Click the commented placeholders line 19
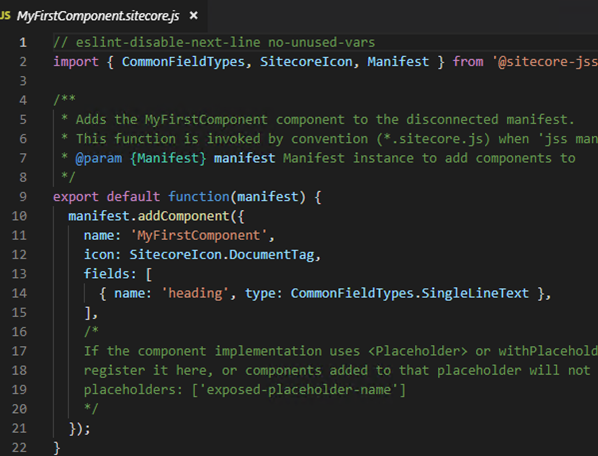The height and width of the screenshot is (456, 598). (244, 390)
